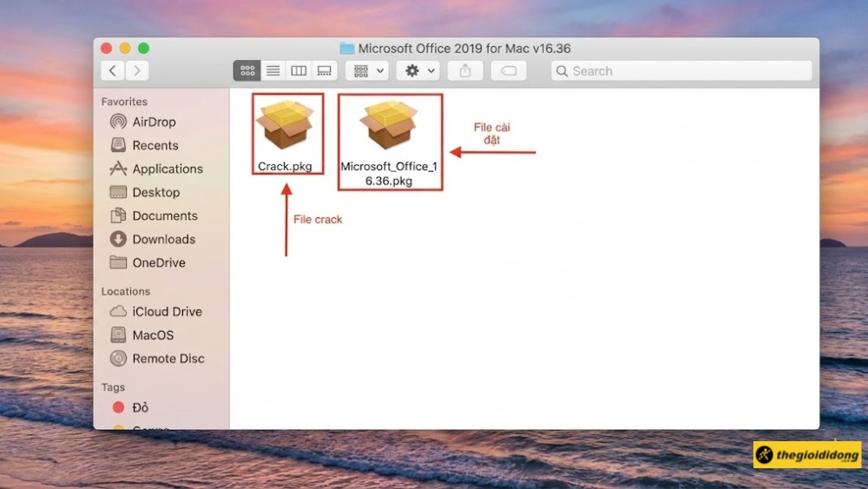Switch Finder to column view
The width and height of the screenshot is (868, 489).
click(299, 71)
